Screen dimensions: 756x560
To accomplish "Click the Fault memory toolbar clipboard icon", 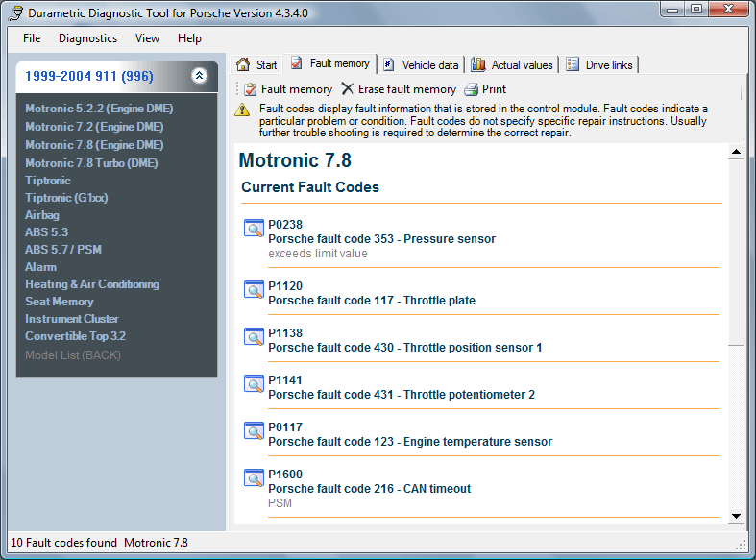I will [250, 89].
